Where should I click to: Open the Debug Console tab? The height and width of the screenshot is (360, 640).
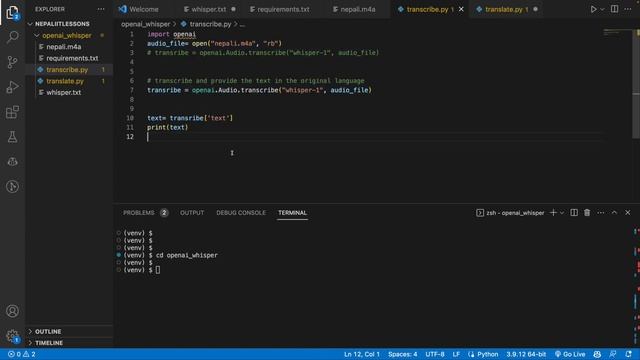(x=241, y=213)
